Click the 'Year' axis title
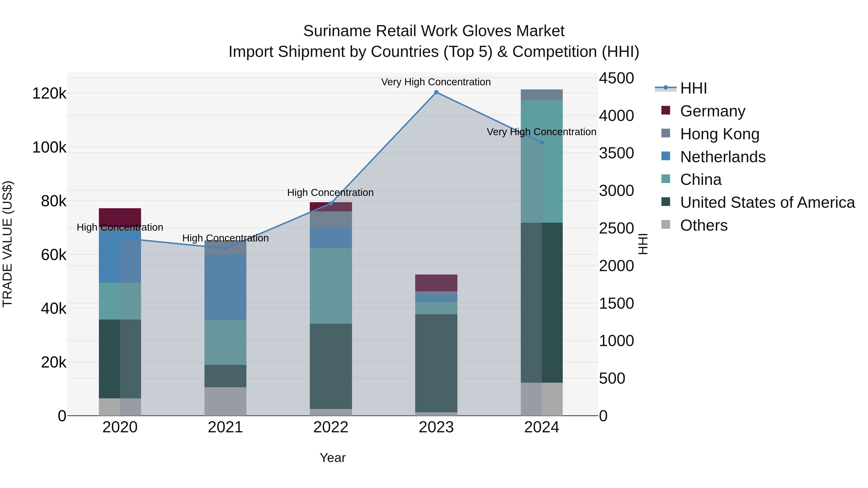This screenshot has height=488, width=868. click(x=332, y=458)
